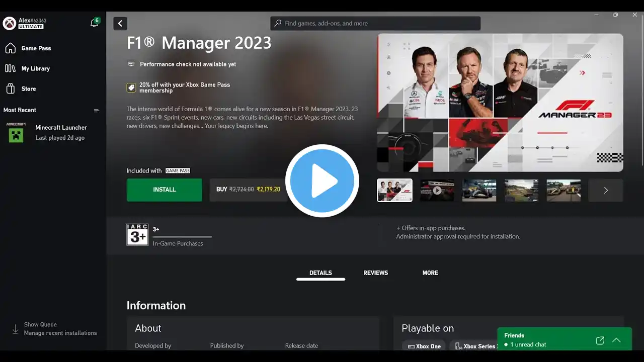Click the F1 Manager 2023 title
This screenshot has width=644, height=362.
199,43
